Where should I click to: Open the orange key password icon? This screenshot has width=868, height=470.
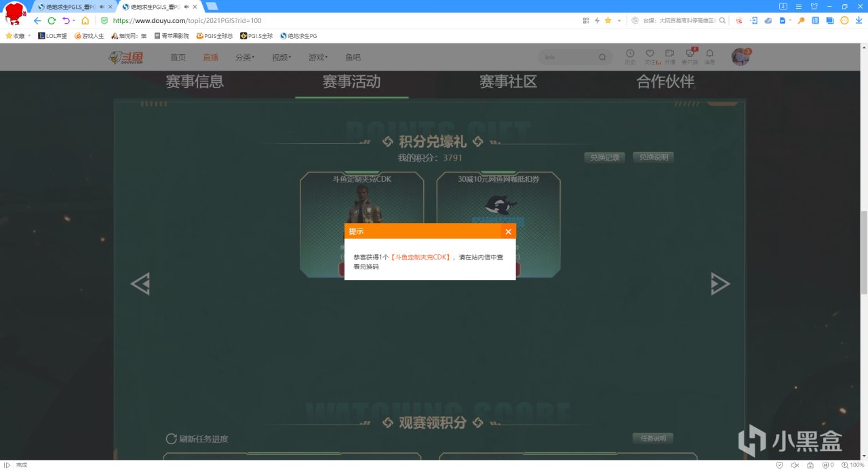click(801, 20)
